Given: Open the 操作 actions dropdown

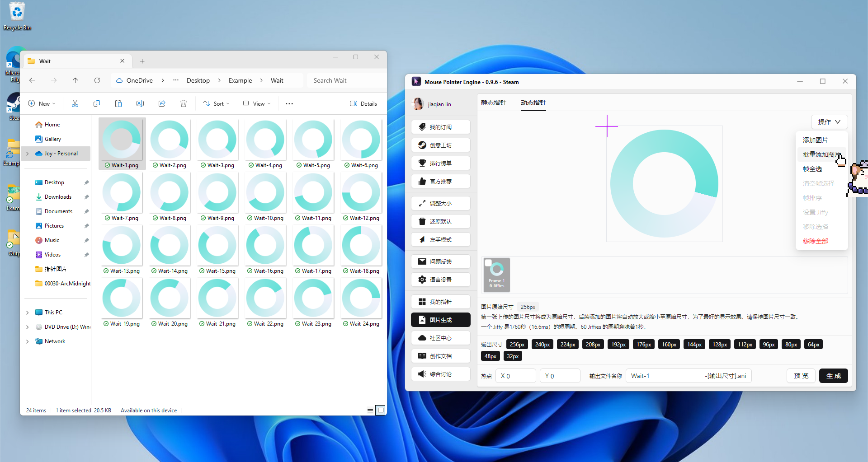Looking at the screenshot, I should tap(829, 121).
